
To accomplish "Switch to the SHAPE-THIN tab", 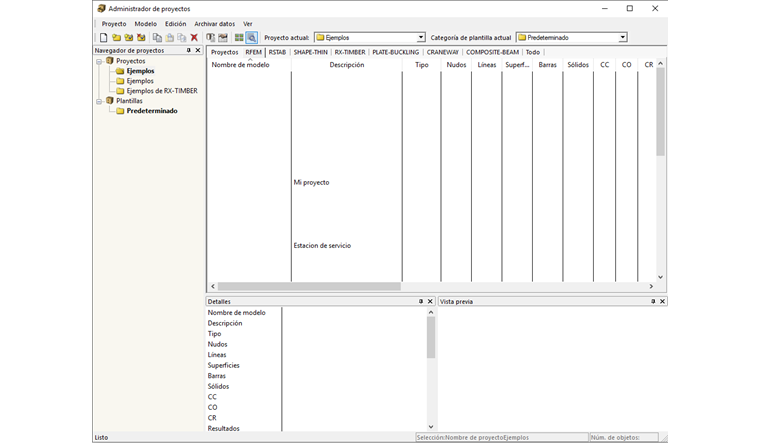I will point(311,52).
